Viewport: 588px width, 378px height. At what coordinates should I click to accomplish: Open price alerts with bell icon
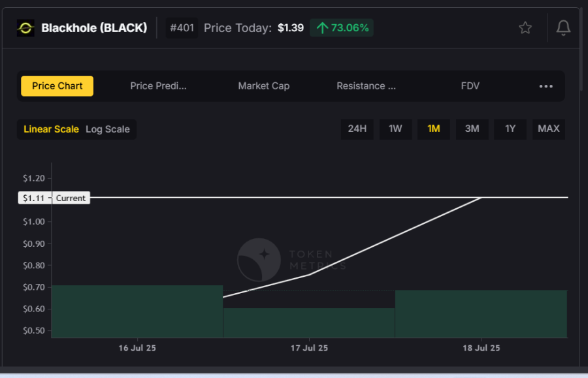(x=563, y=27)
